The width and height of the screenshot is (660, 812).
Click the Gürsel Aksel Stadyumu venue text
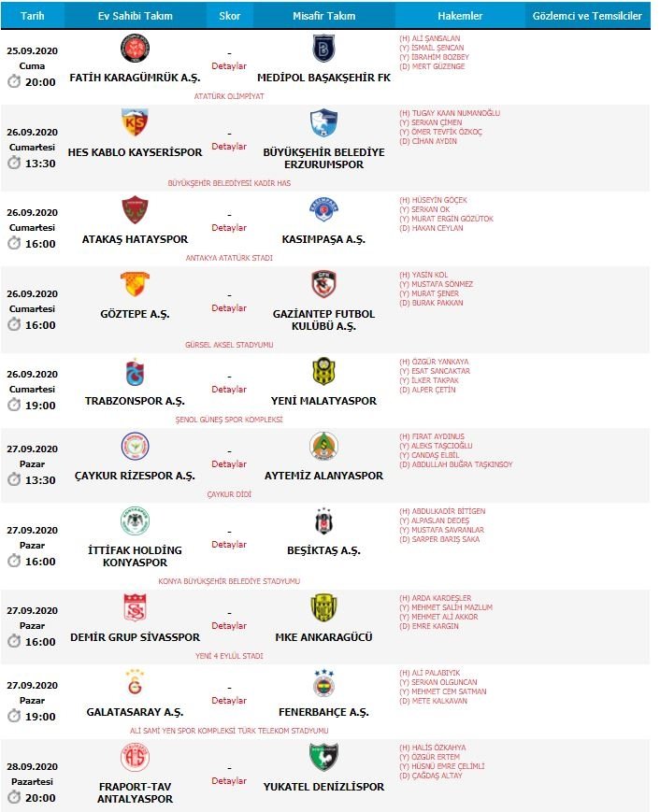point(229,345)
